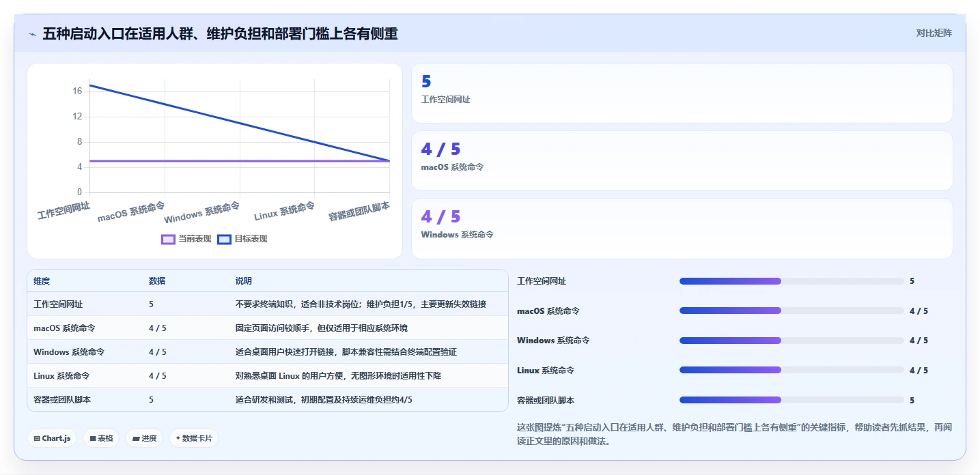Screen dimensions: 980x475
Task: Click macOS 系统命令 label on chart x-axis
Action: (x=131, y=212)
